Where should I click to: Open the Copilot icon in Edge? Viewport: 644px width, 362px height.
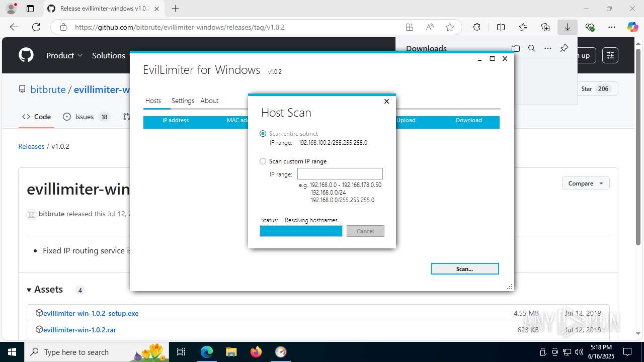(x=633, y=27)
